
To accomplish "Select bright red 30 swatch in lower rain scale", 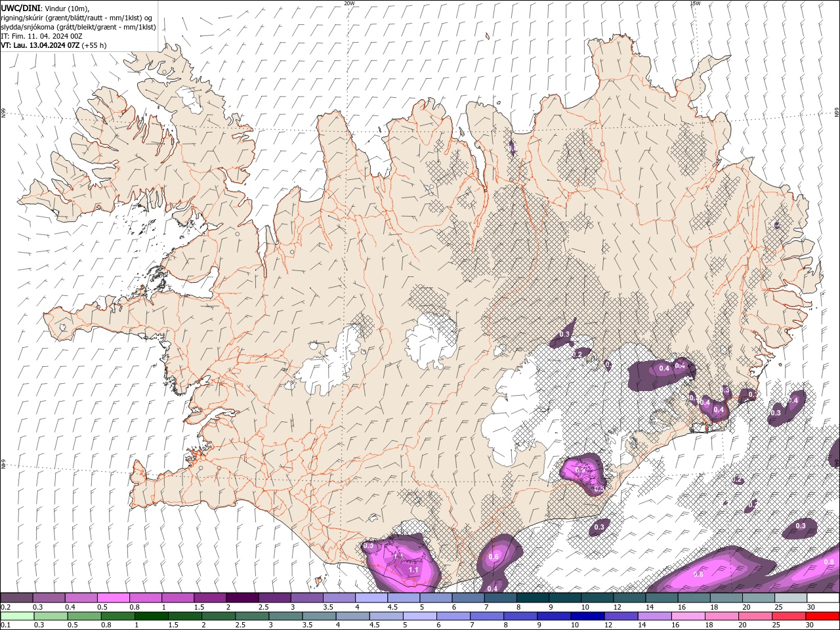I will tap(822, 616).
